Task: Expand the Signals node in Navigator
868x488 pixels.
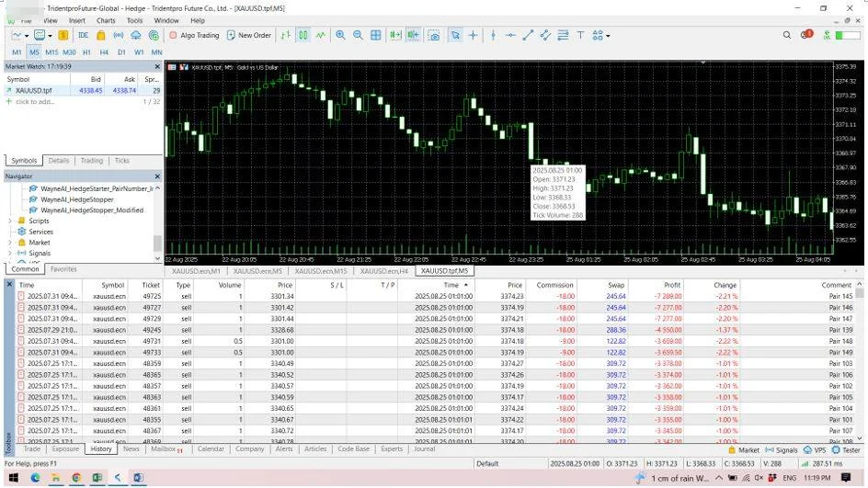Action: (9, 253)
